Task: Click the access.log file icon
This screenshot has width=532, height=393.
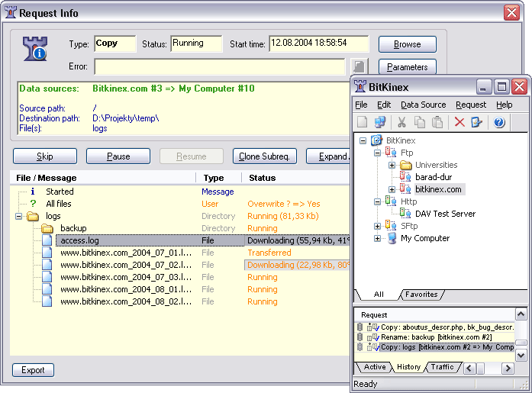Action: point(47,240)
